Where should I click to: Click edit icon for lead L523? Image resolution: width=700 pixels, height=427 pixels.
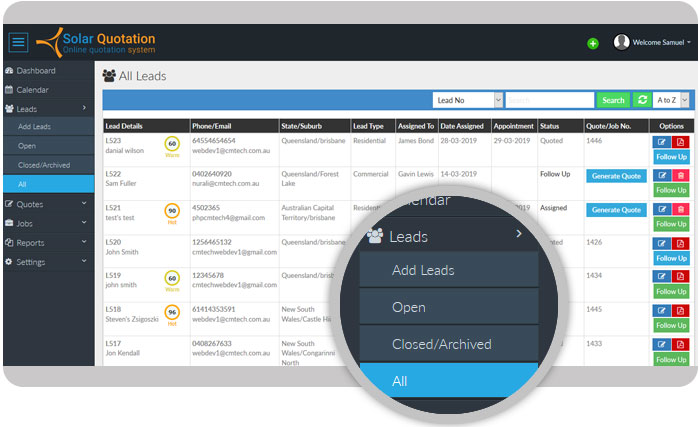pyautogui.click(x=662, y=142)
